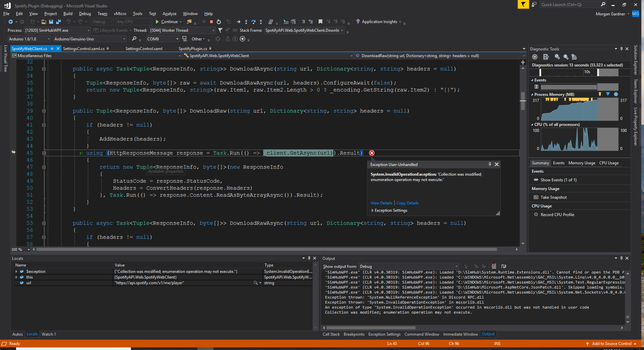Screen dimensions: 644x350
Task: Open the Analyze menu
Action: (169, 14)
